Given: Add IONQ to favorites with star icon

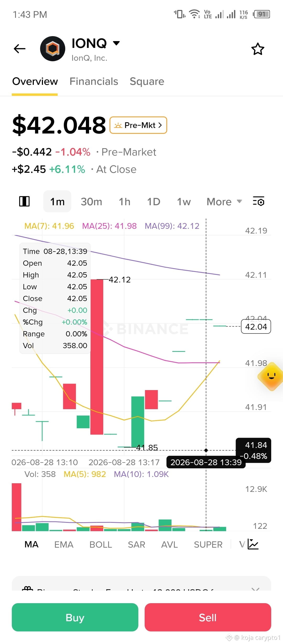Looking at the screenshot, I should point(258,49).
